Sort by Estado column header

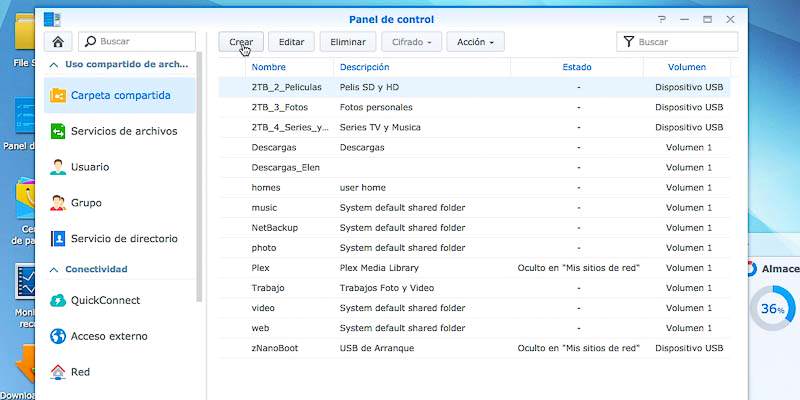[x=577, y=67]
